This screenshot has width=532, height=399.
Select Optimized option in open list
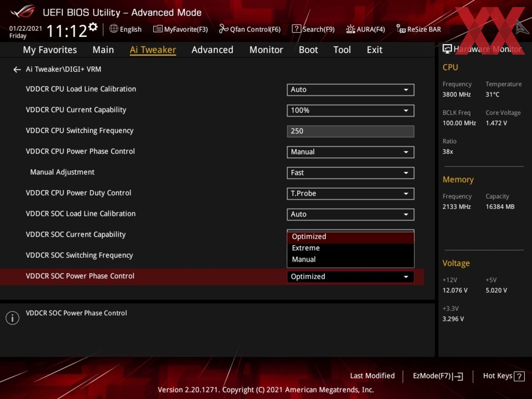[x=350, y=237]
